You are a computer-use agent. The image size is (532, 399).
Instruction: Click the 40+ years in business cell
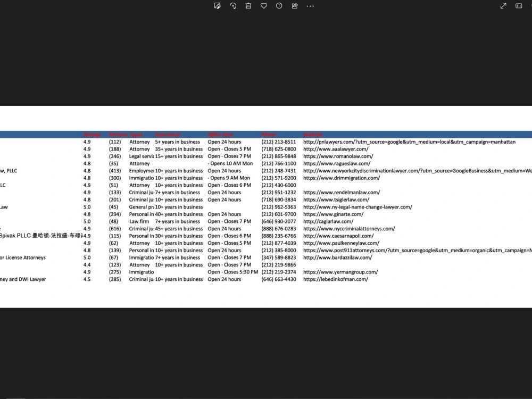[x=179, y=214]
